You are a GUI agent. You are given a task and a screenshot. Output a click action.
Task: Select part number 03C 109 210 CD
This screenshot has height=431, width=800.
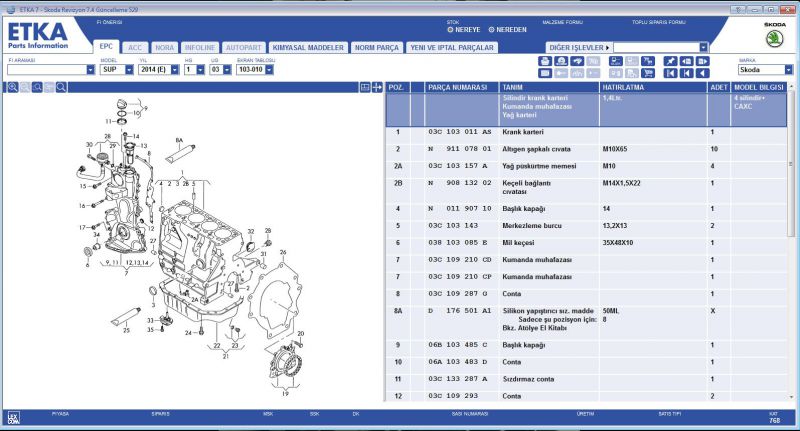[x=460, y=260]
